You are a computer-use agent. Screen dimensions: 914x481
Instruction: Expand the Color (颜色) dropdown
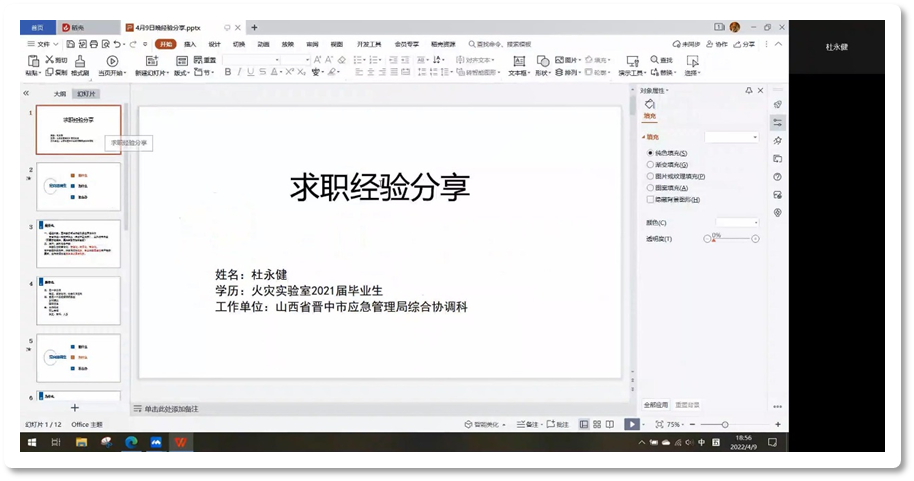737,222
